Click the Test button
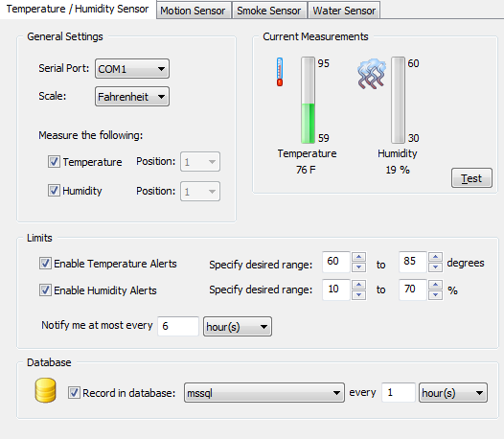 pos(471,178)
